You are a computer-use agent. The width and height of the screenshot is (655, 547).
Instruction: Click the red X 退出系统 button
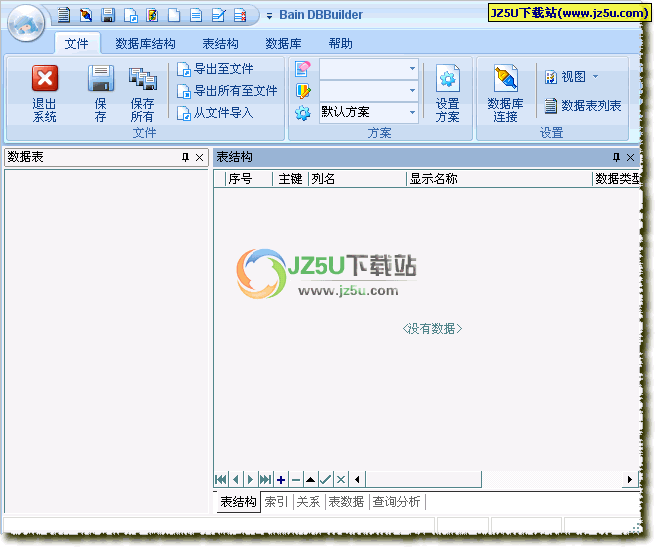(45, 93)
